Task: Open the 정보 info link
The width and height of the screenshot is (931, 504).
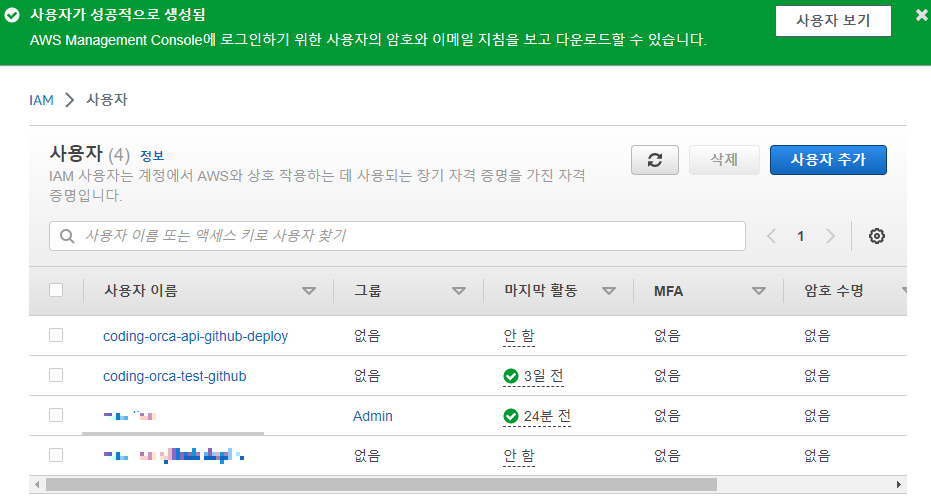Action: [152, 156]
